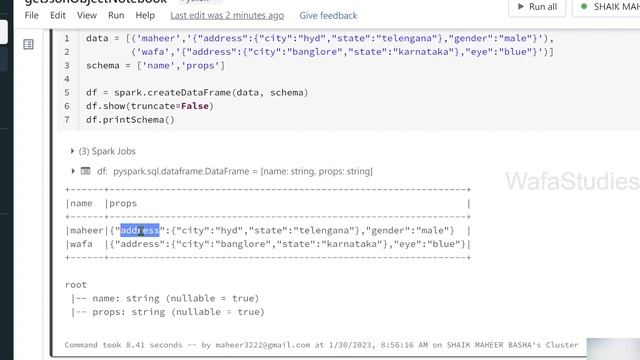Open the SHAIK MAH cluster selector
This screenshot has height=360, width=640.
[607, 7]
